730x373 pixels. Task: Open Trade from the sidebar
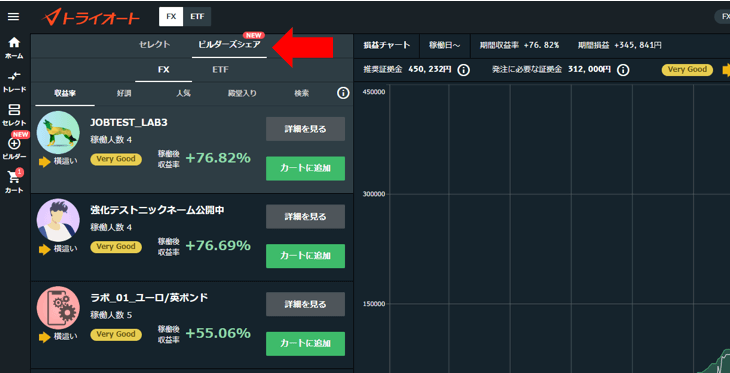pyautogui.click(x=14, y=81)
